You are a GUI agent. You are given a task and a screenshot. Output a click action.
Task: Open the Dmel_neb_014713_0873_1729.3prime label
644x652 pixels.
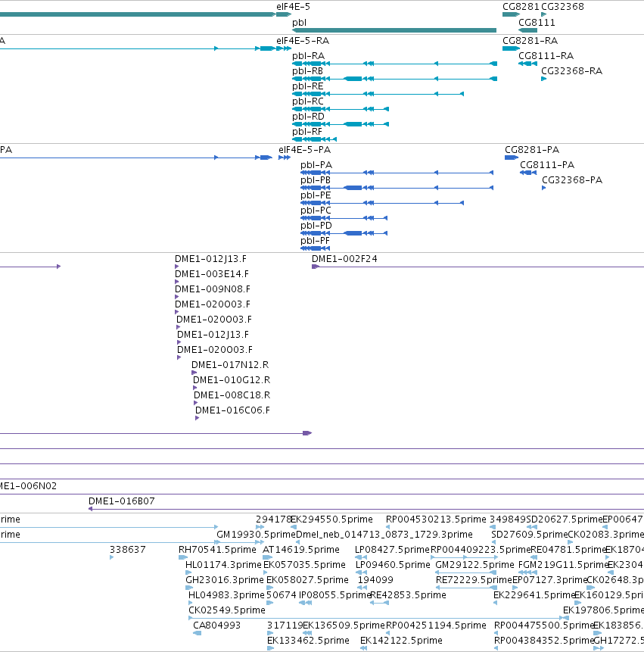click(x=384, y=535)
